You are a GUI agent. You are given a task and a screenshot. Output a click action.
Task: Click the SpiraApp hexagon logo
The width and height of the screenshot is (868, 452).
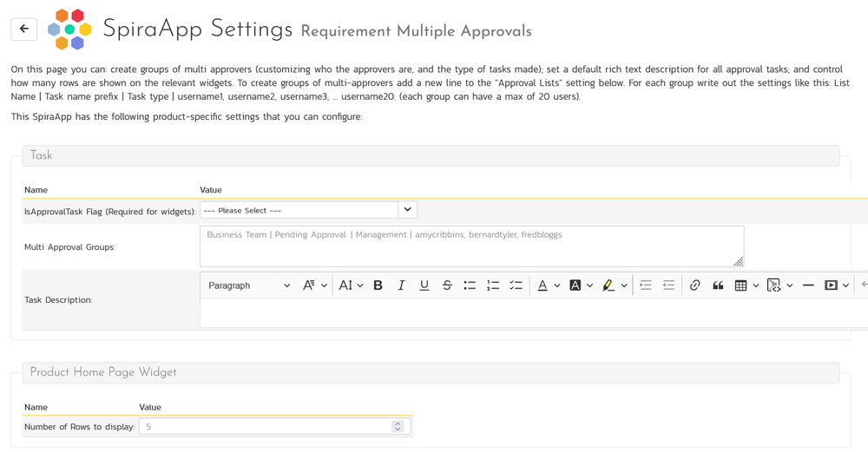click(x=69, y=29)
